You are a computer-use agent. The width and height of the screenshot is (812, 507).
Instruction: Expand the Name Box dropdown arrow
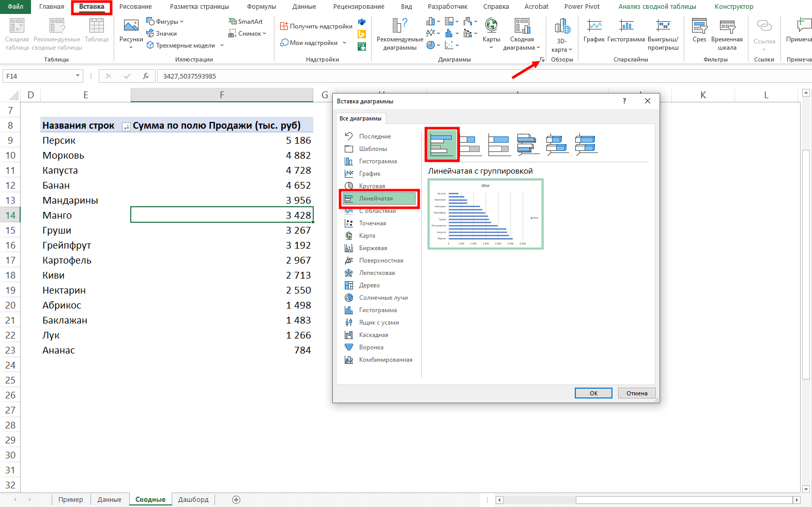pyautogui.click(x=78, y=76)
